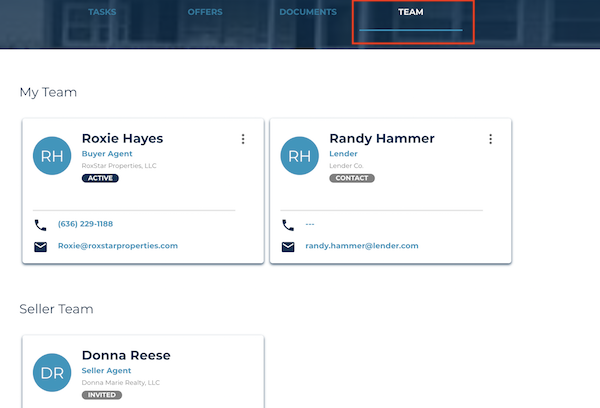The height and width of the screenshot is (408, 600).
Task: Click Randy Hammer RH avatar circle
Action: (x=300, y=156)
